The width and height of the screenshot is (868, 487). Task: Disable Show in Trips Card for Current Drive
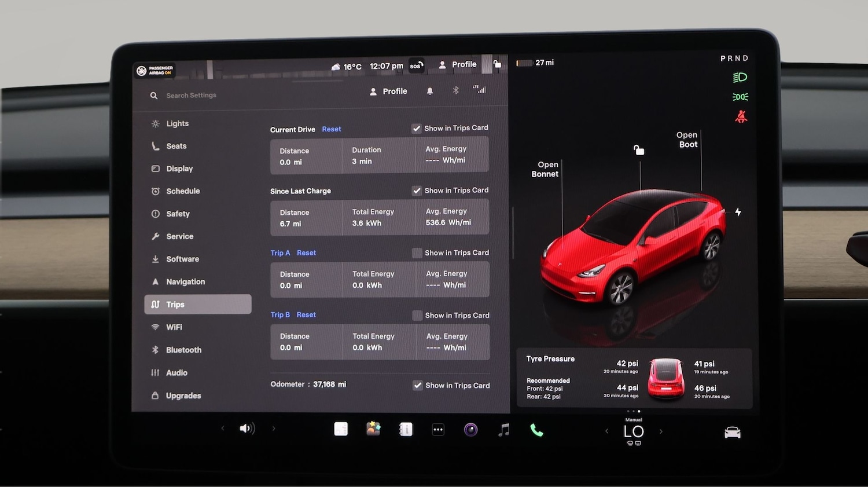[417, 127]
